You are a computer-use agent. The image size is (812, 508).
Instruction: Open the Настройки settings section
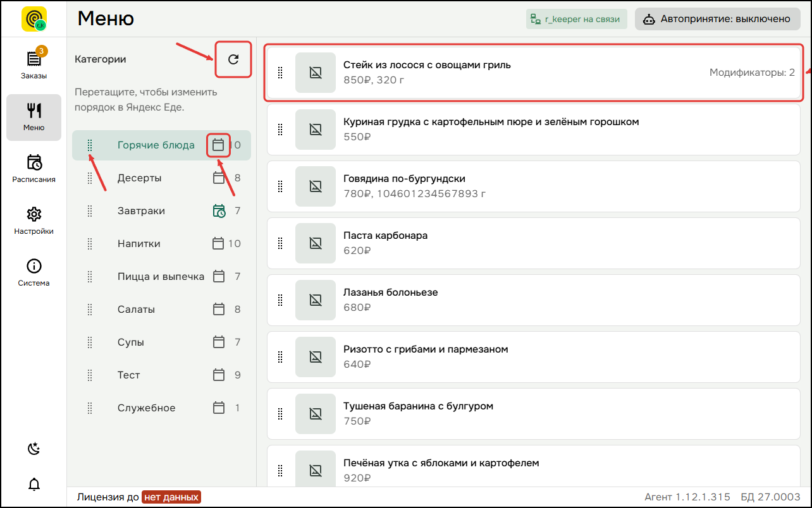pos(34,220)
